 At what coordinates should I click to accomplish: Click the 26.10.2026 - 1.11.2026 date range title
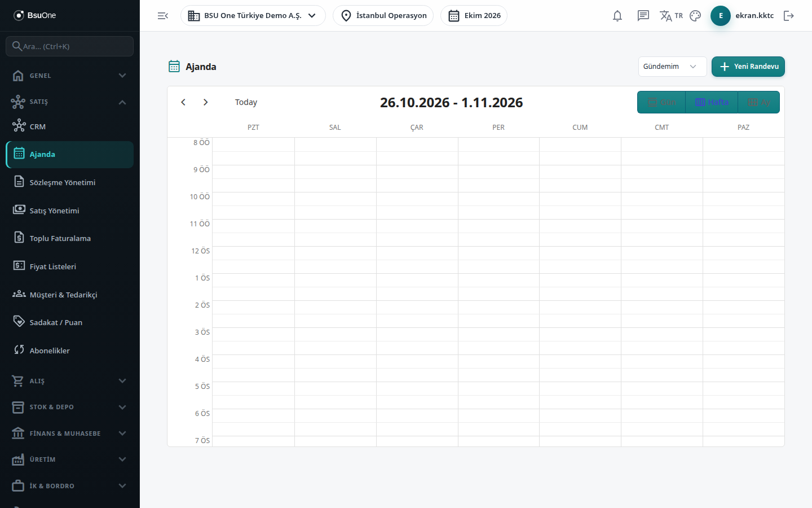point(452,102)
